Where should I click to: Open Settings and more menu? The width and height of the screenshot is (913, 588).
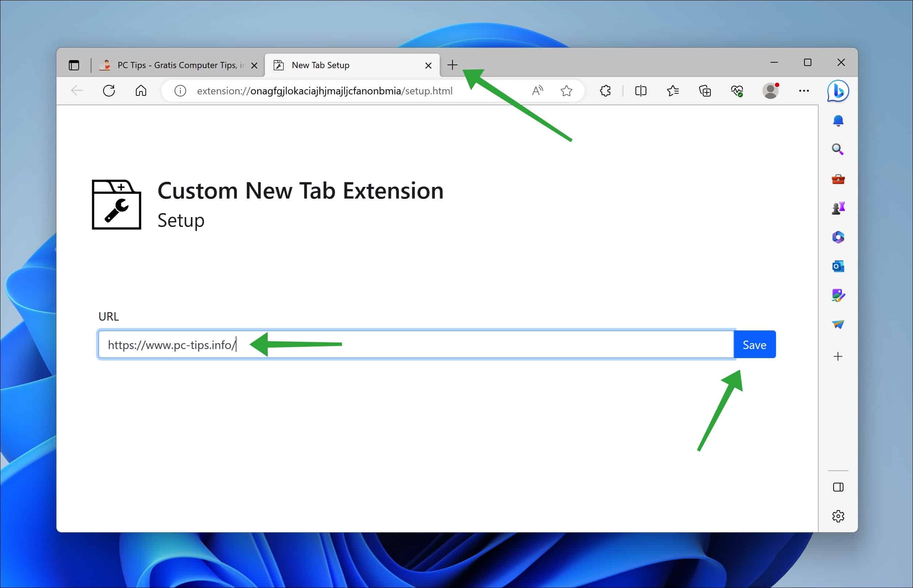[804, 90]
